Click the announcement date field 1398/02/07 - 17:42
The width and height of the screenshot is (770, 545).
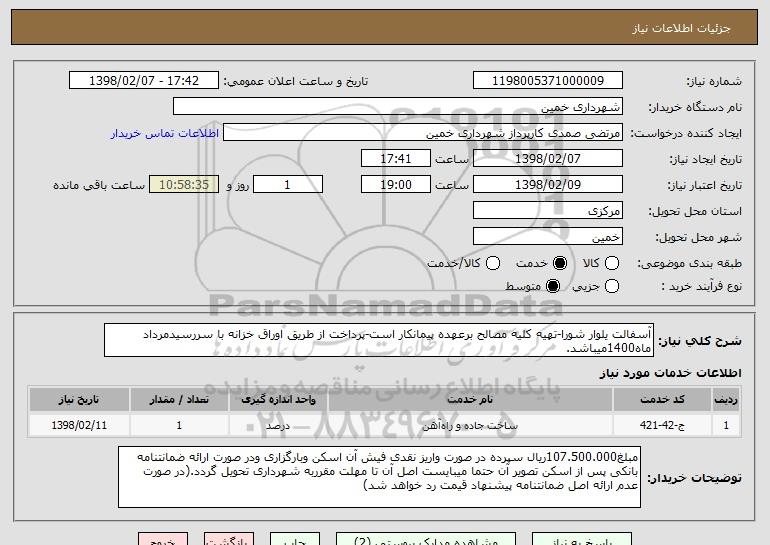[144, 81]
